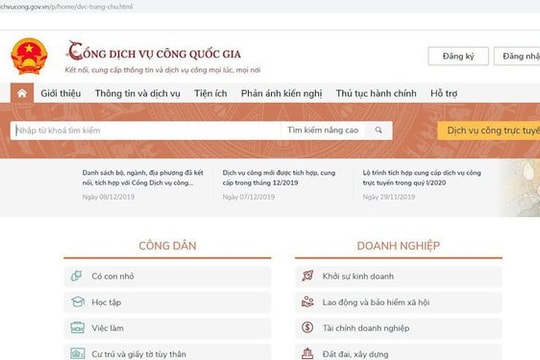Viewport: 540px width, 360px height.
Task: Open the Tiện ích menu
Action: pos(210,93)
